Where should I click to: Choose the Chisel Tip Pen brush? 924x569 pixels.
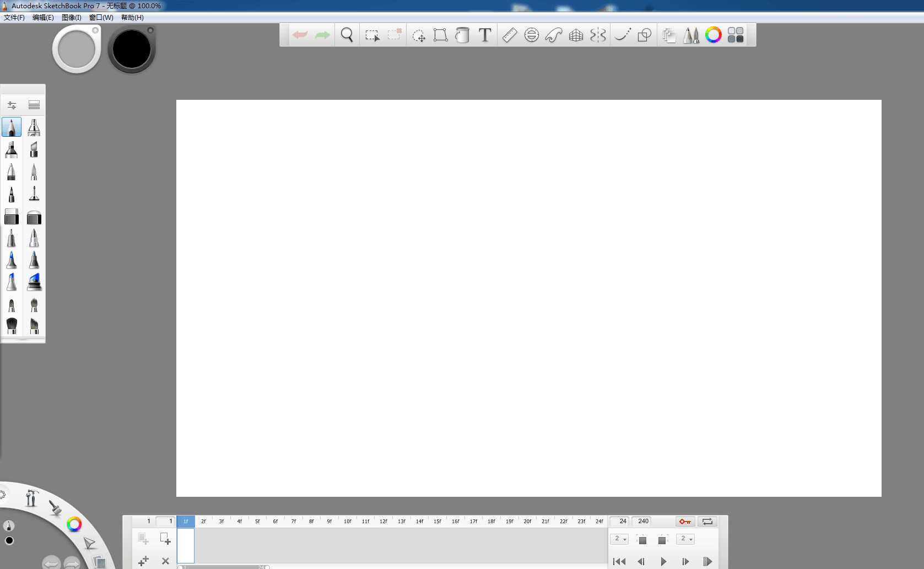pos(34,149)
